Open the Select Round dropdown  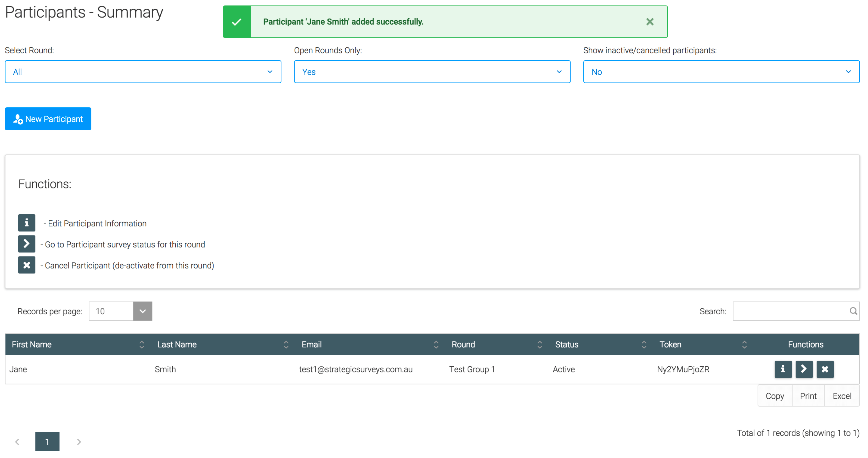point(143,72)
